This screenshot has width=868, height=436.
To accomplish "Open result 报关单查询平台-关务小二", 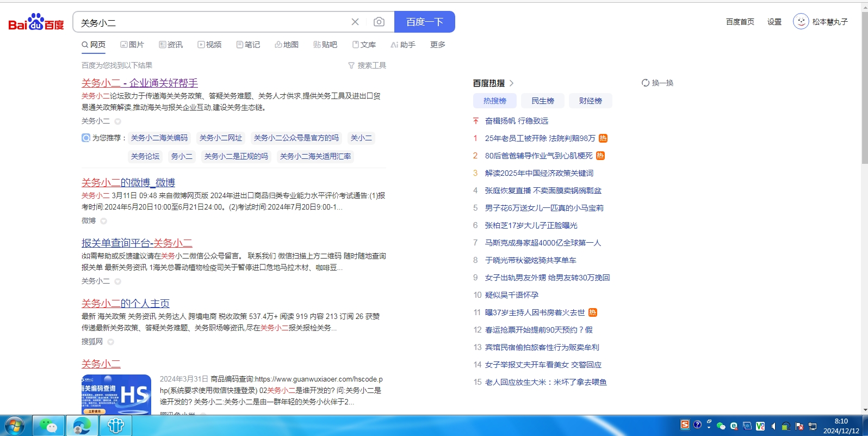I will click(137, 243).
